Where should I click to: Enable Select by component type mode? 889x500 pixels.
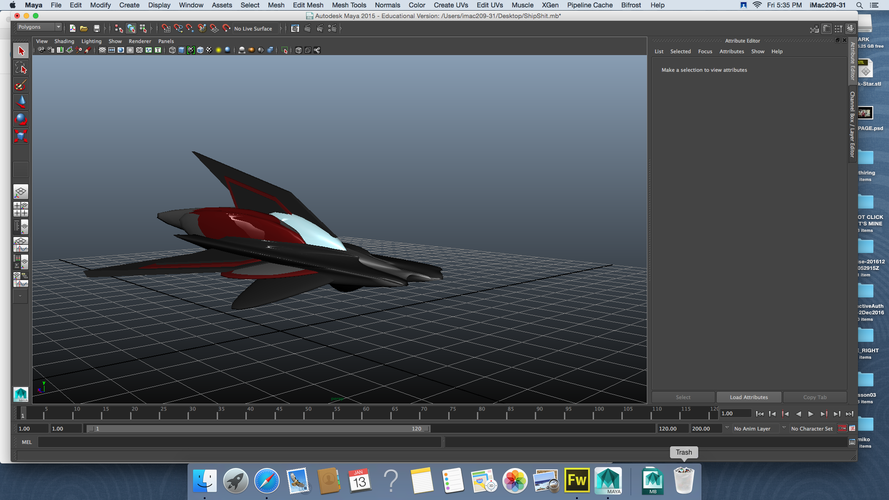click(x=143, y=28)
